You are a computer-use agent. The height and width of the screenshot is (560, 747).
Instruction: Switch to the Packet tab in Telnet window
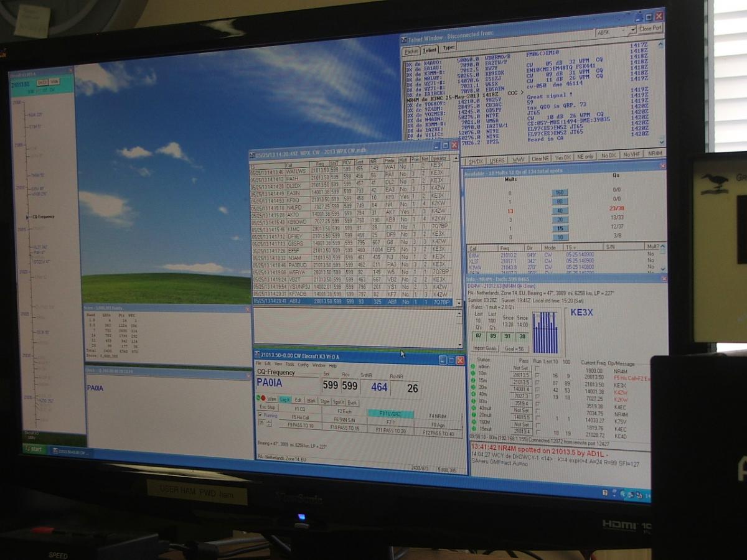pos(411,51)
